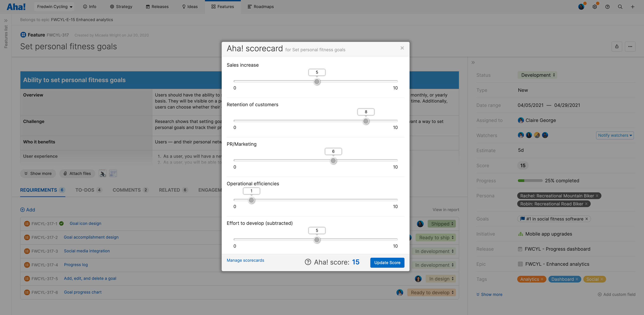Open help question mark icon

click(x=608, y=7)
